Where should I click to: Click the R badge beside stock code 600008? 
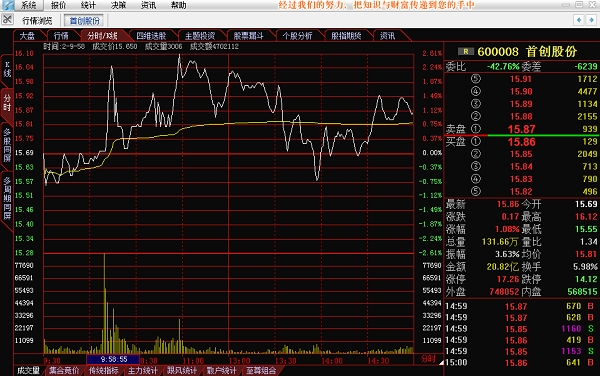466,52
